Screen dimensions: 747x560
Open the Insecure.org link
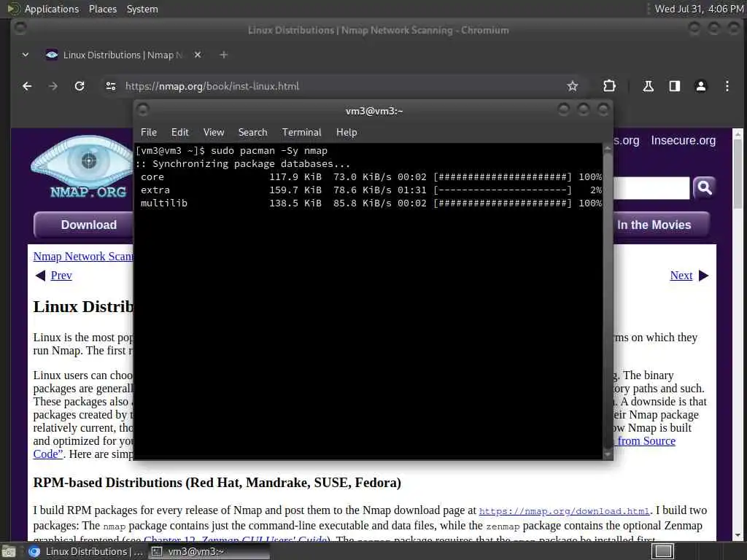pos(683,141)
